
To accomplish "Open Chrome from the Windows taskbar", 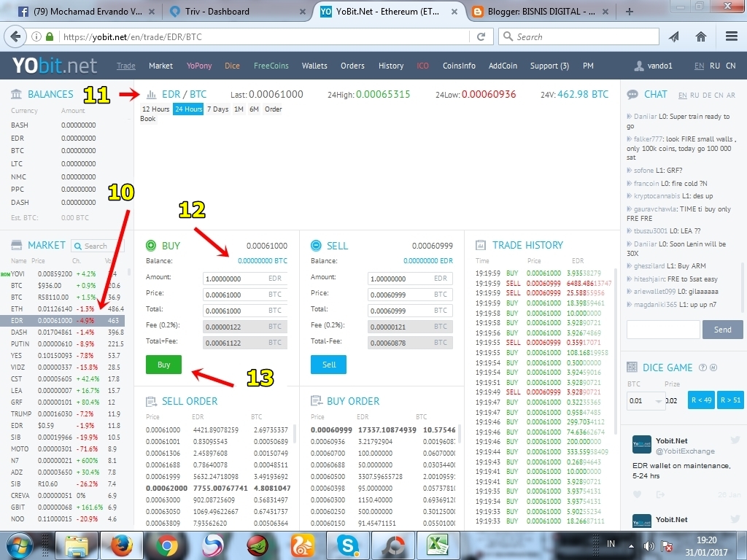I will pyautogui.click(x=166, y=545).
